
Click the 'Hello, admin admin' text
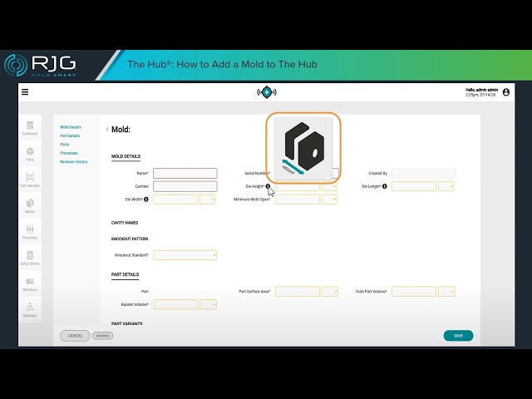pyautogui.click(x=481, y=90)
